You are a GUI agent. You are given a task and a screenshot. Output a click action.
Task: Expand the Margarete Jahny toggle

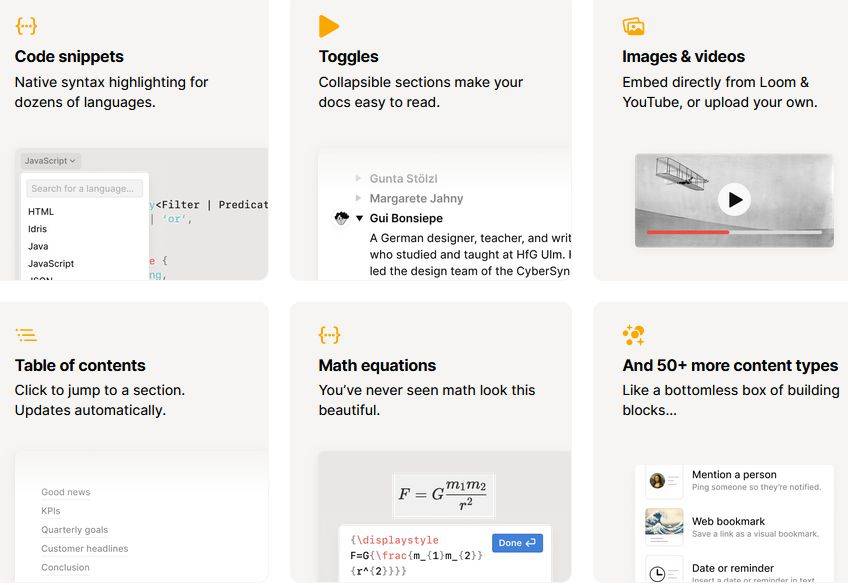(359, 199)
